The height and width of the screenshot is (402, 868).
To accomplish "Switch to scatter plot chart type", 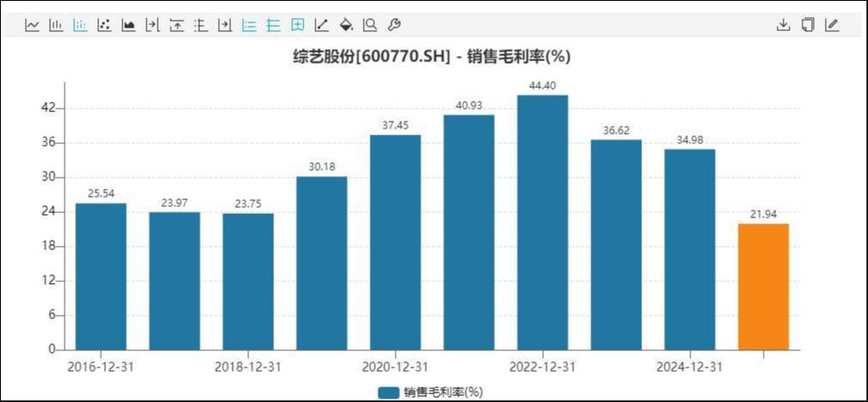I will click(104, 25).
